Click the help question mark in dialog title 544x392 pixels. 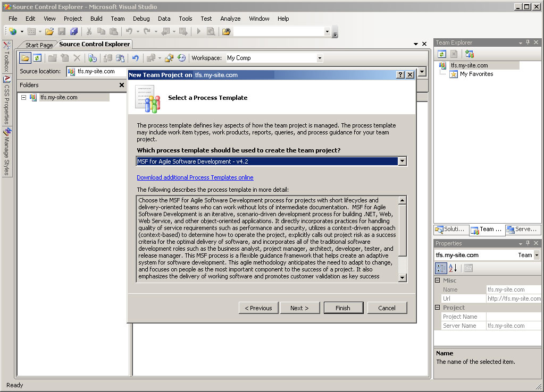pos(400,74)
